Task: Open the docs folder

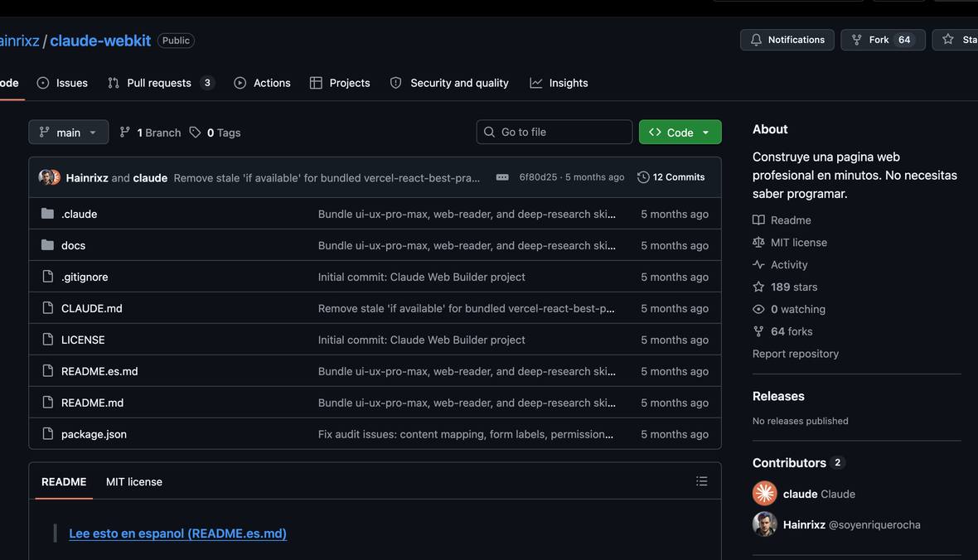Action: (73, 245)
